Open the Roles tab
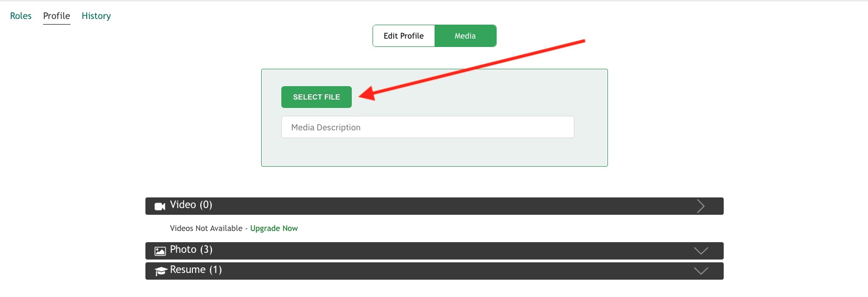Image resolution: width=868 pixels, height=297 pixels. coord(21,16)
